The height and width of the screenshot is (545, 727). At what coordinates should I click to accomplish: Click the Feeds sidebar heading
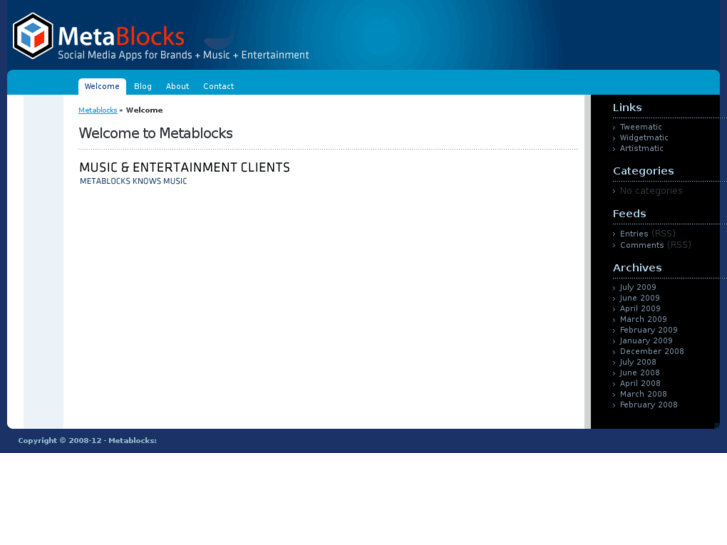[x=629, y=214]
